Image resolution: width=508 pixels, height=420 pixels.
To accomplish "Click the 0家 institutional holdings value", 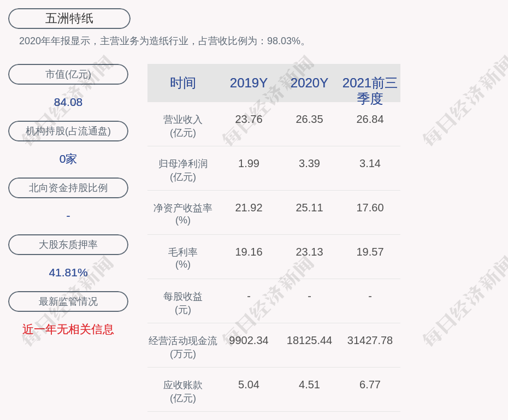I will 68,159.
